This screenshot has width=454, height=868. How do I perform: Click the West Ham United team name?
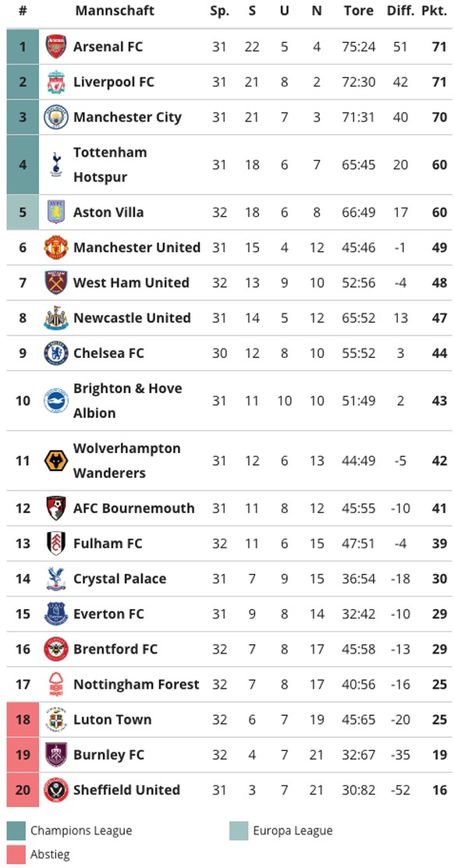pos(131,283)
